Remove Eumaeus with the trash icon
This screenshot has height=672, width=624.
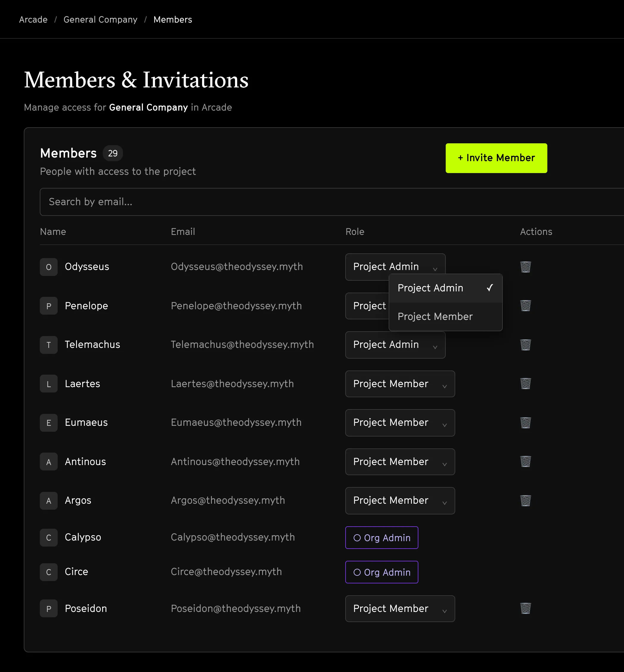pos(525,423)
